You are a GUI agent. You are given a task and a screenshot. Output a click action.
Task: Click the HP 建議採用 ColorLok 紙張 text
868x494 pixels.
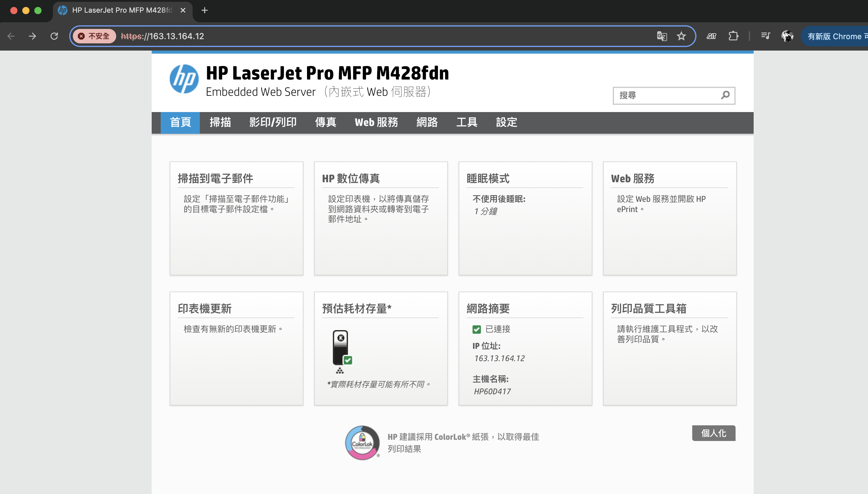[x=463, y=442]
